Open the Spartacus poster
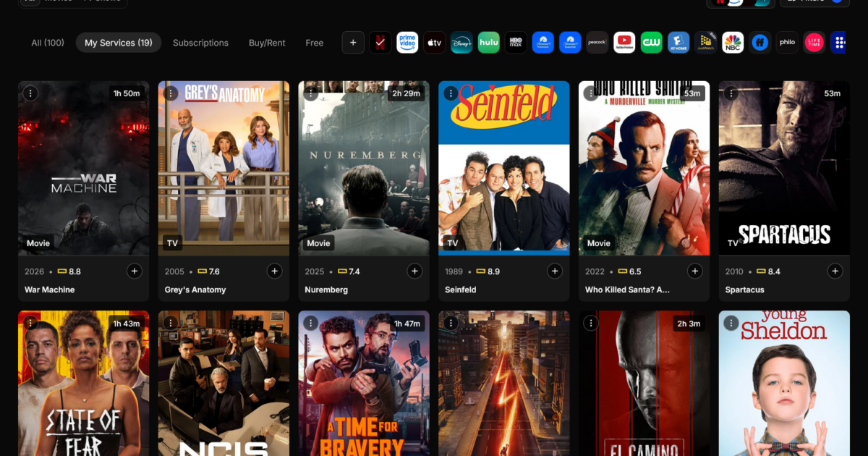Image resolution: width=868 pixels, height=456 pixels. pyautogui.click(x=784, y=168)
